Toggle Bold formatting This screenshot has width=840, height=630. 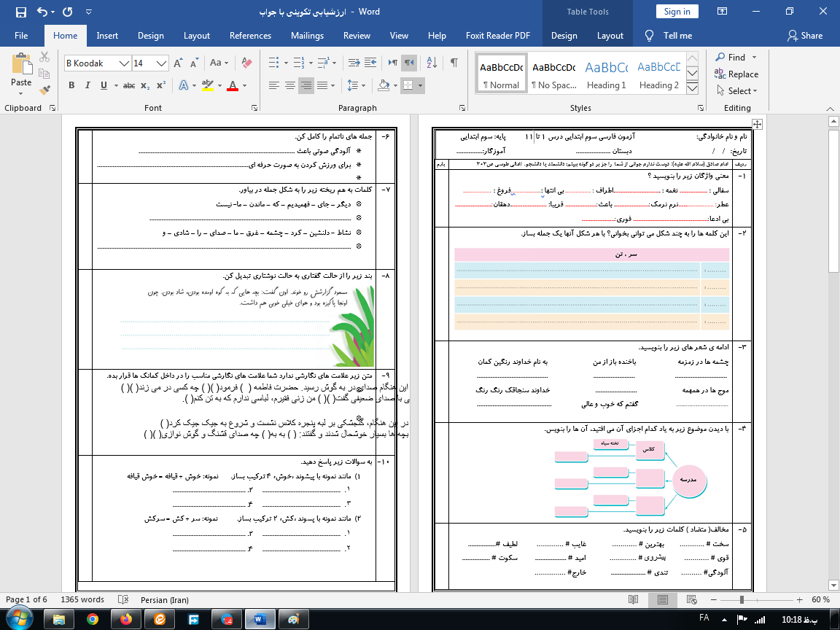pos(71,85)
